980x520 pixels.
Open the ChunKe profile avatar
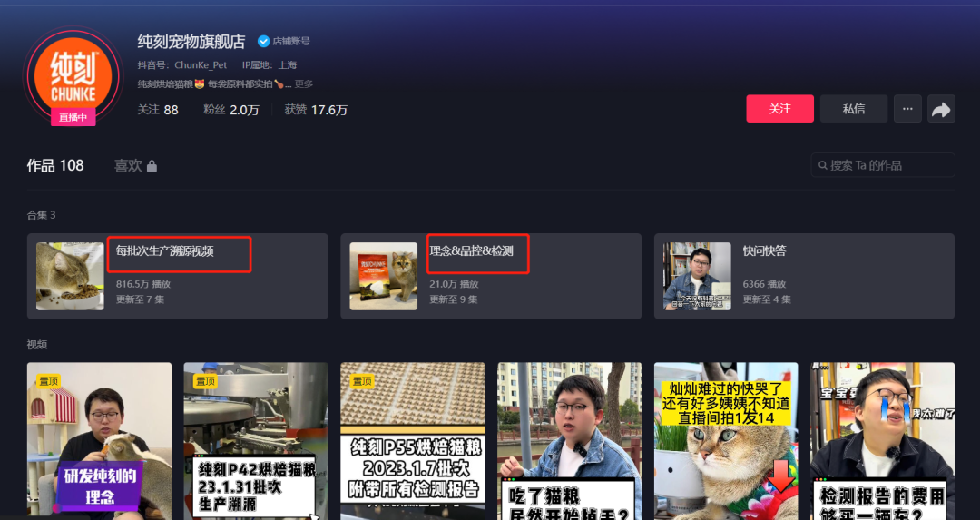(73, 76)
